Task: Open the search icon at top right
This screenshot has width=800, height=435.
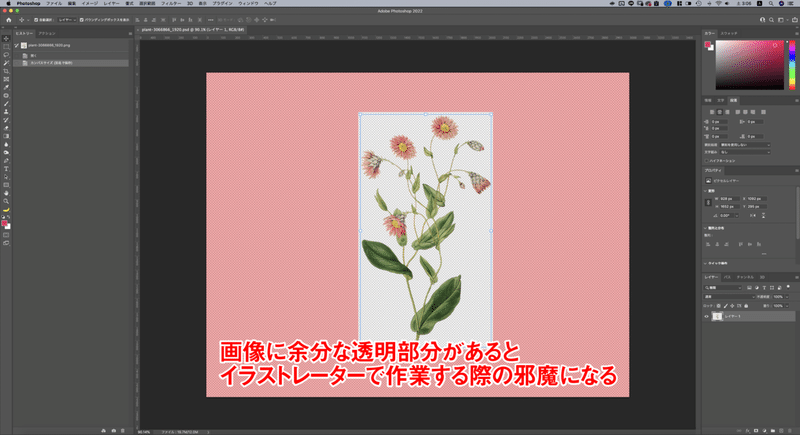Action: point(771,20)
